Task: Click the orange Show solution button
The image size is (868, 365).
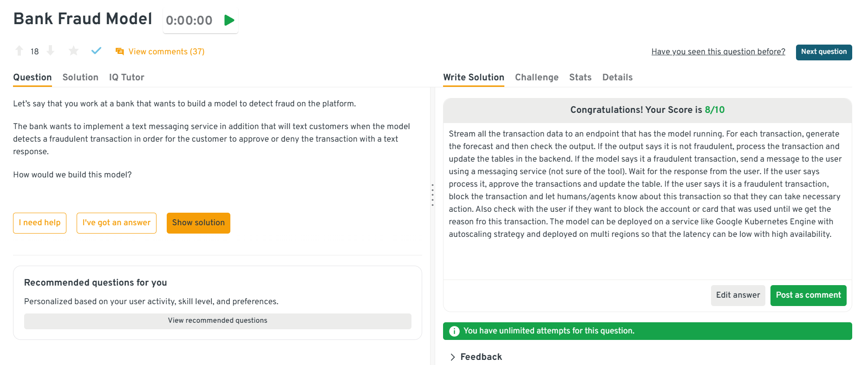Action: pyautogui.click(x=198, y=223)
